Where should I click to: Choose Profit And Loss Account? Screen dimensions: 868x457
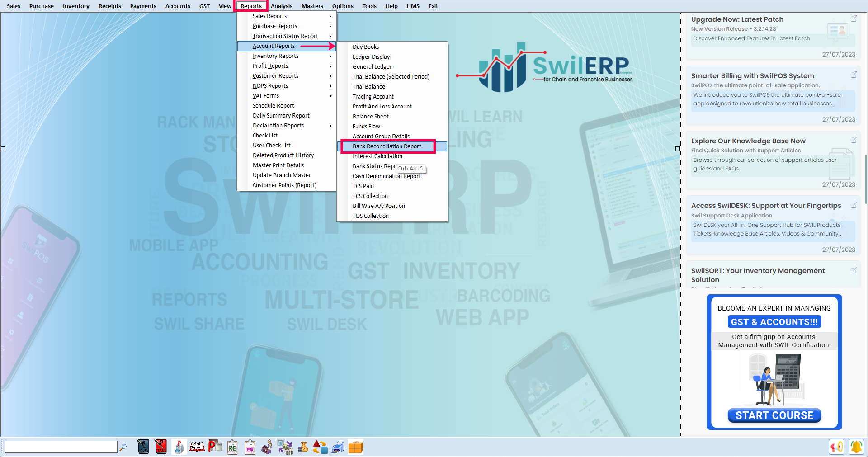[392, 107]
